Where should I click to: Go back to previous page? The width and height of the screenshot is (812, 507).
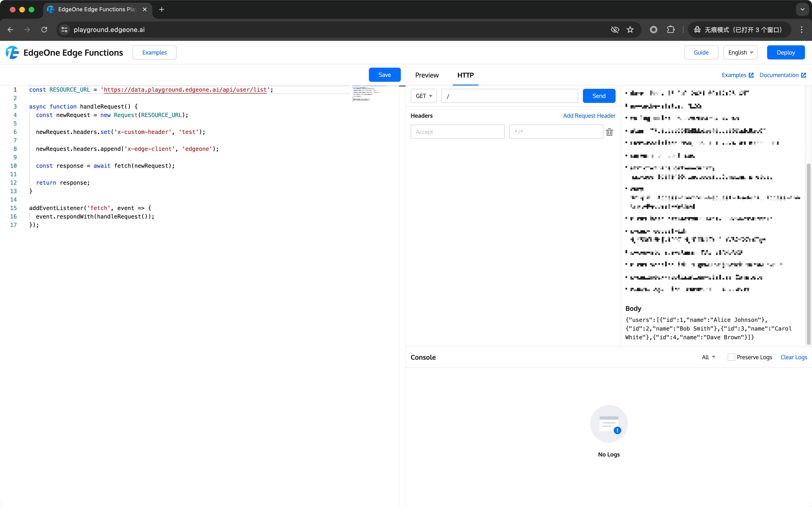(10, 30)
